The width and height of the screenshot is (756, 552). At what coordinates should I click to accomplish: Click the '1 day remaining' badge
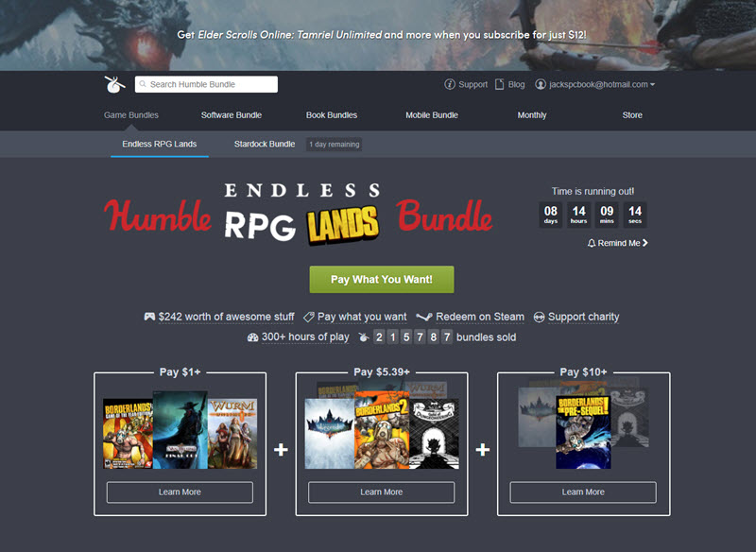point(335,145)
